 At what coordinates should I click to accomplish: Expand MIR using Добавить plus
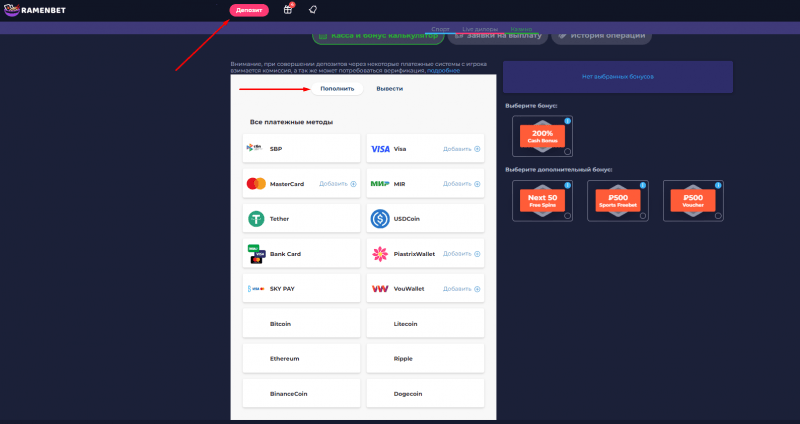click(x=477, y=184)
